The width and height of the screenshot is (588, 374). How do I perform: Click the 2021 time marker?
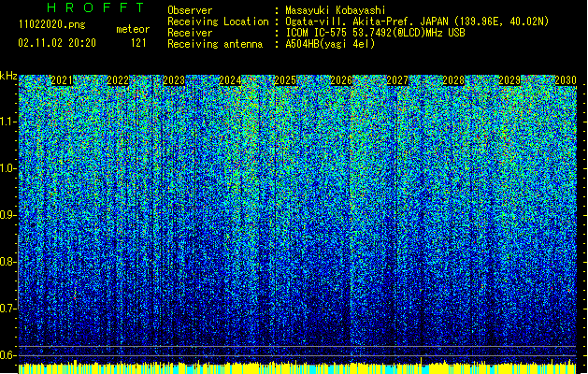[62, 80]
